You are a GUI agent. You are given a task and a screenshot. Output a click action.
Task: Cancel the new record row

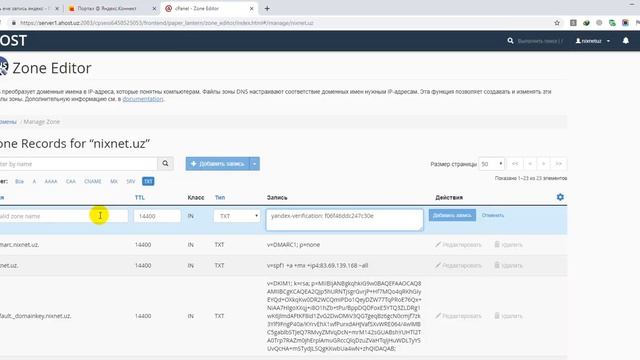pyautogui.click(x=493, y=215)
